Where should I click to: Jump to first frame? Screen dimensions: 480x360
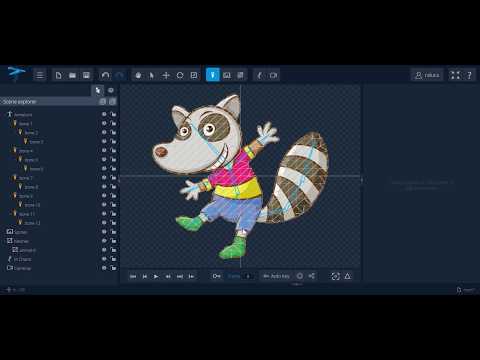coord(133,276)
